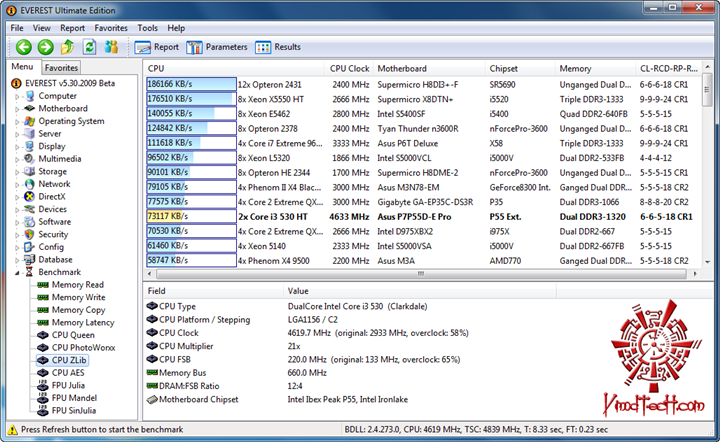The image size is (720, 442).
Task: Select the 8x Xeon X5550 HT row
Action: pyautogui.click(x=422, y=99)
